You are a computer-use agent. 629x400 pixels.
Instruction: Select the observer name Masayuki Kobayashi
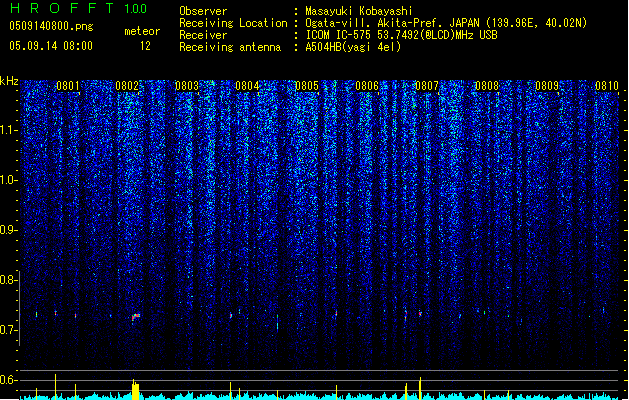(x=359, y=11)
